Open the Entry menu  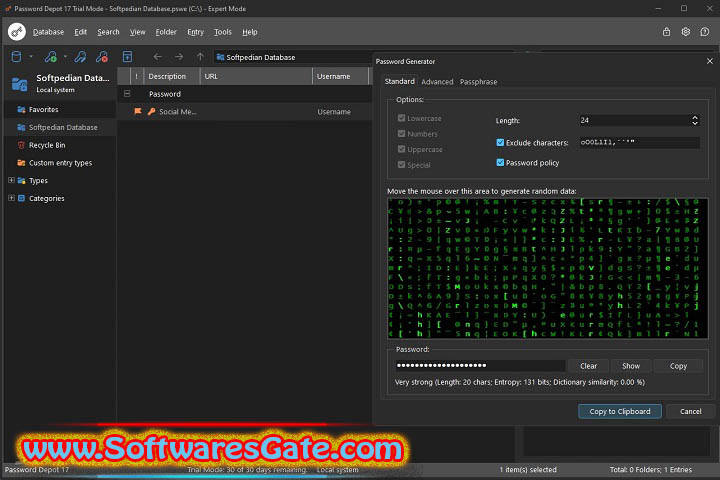point(195,32)
